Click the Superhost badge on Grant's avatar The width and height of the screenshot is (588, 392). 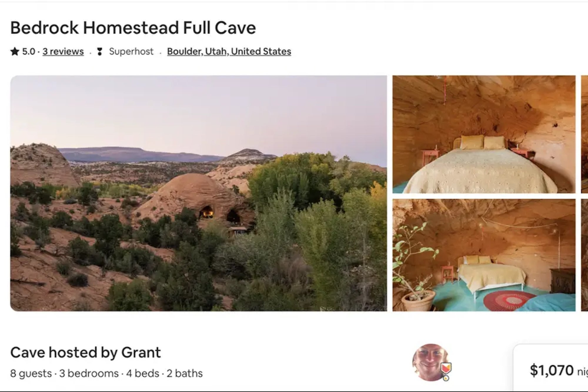(446, 368)
